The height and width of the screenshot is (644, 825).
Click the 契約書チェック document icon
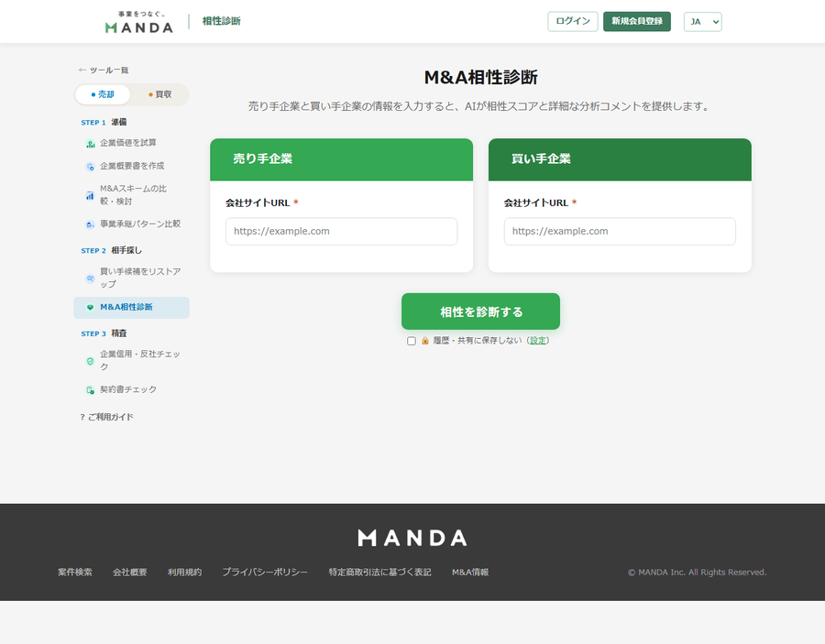click(x=90, y=390)
